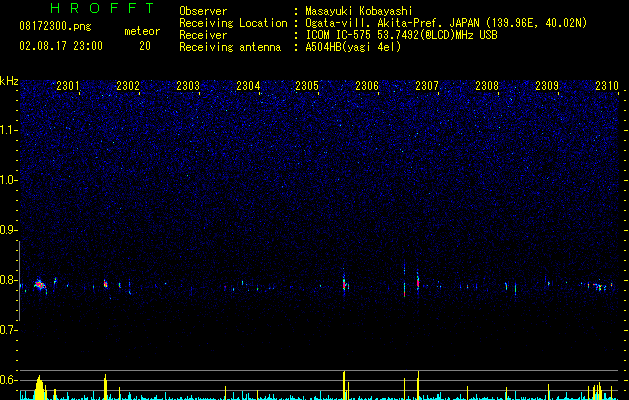Click the meteor count label
This screenshot has width=629, height=400.
coord(142,31)
